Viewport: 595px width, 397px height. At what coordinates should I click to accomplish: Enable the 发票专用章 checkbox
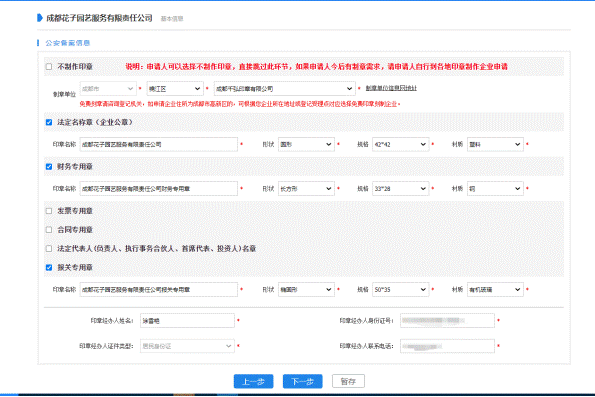[x=49, y=211]
